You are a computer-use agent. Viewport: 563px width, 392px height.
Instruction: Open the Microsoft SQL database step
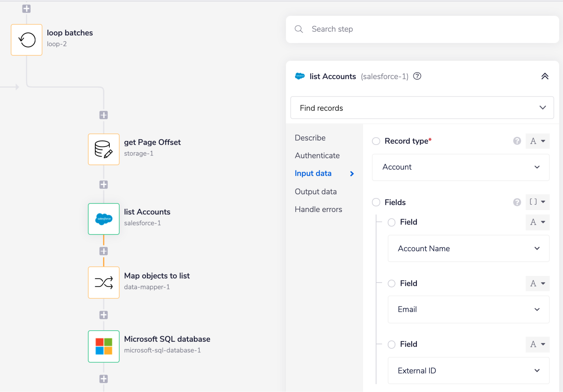(x=104, y=346)
